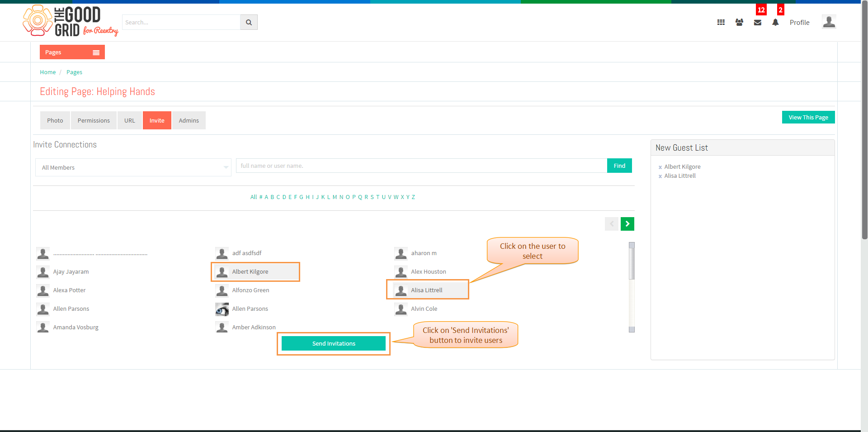The image size is (868, 432).
Task: Open the apps grid icon
Action: (721, 22)
